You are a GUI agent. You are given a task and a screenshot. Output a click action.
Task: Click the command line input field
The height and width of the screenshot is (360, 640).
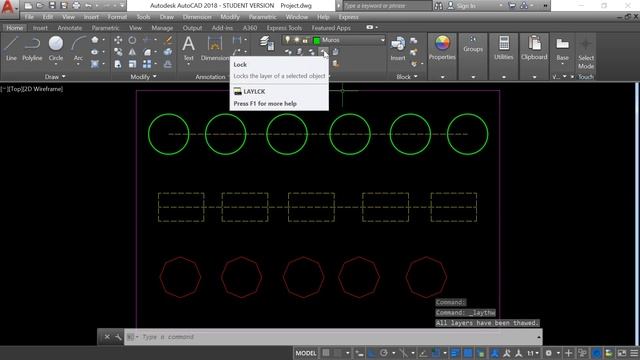pos(333,337)
